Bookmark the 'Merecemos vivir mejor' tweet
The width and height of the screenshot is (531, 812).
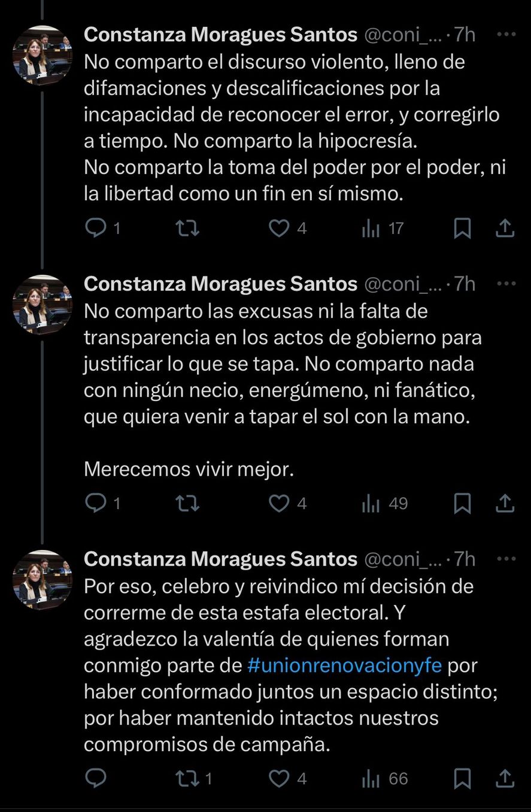(463, 503)
